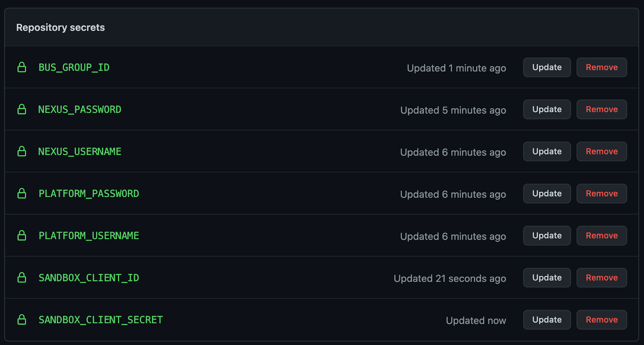Image resolution: width=644 pixels, height=345 pixels.
Task: Remove the BUS_GROUP_ID secret
Action: tap(601, 67)
